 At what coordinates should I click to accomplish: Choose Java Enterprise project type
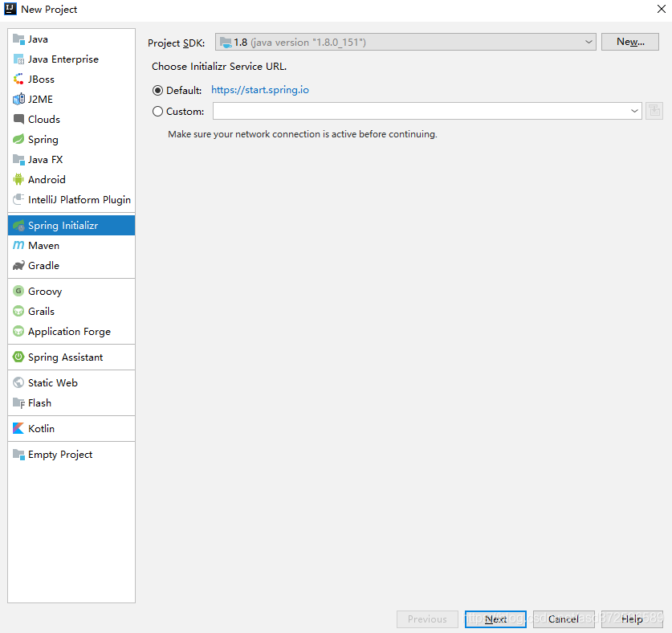63,59
